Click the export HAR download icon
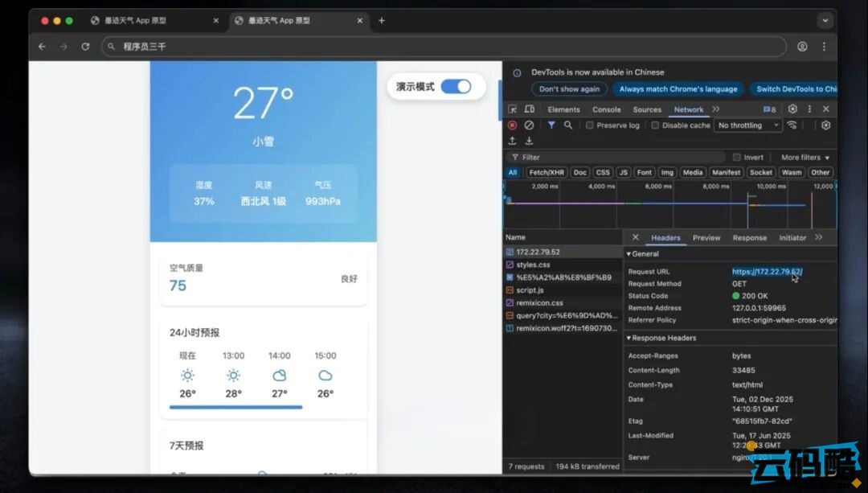This screenshot has height=493, width=868. pos(529,141)
